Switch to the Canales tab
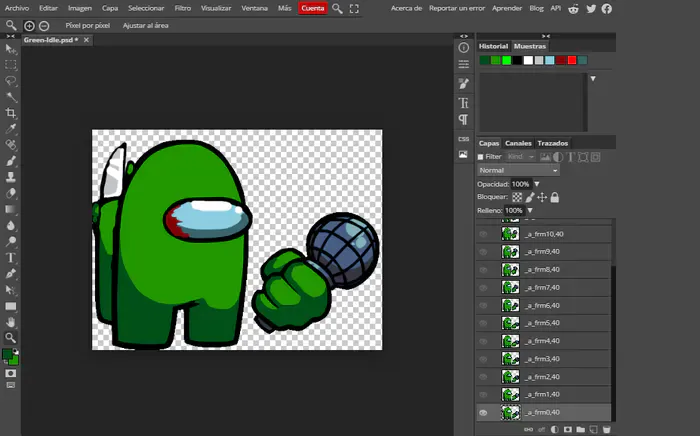 [518, 143]
